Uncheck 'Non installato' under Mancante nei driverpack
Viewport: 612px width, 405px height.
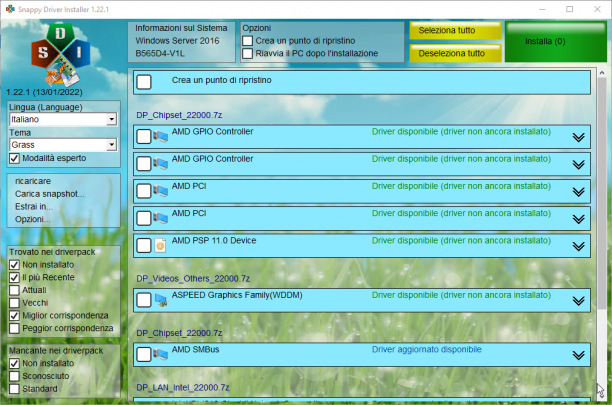pyautogui.click(x=14, y=364)
